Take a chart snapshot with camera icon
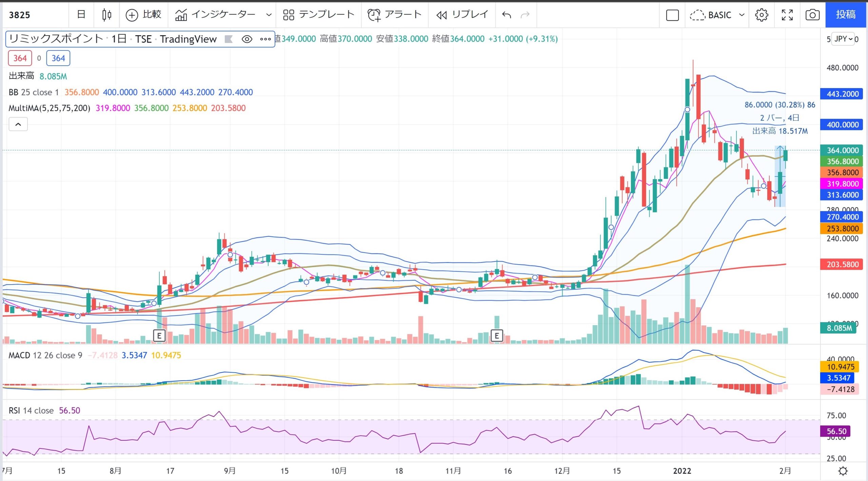 point(812,15)
